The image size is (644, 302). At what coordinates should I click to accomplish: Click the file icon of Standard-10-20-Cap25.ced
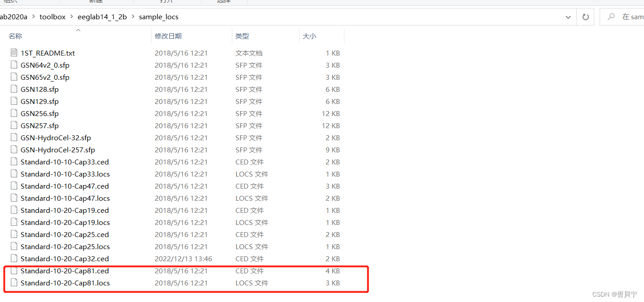pyautogui.click(x=13, y=234)
